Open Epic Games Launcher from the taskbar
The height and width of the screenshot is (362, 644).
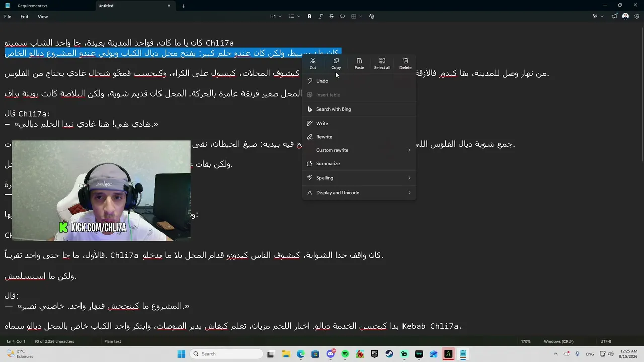(x=375, y=354)
